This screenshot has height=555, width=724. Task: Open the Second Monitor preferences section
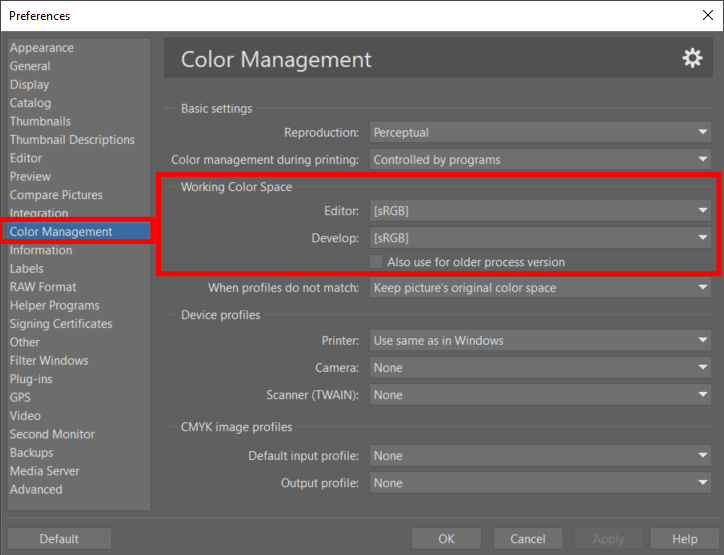click(x=52, y=434)
